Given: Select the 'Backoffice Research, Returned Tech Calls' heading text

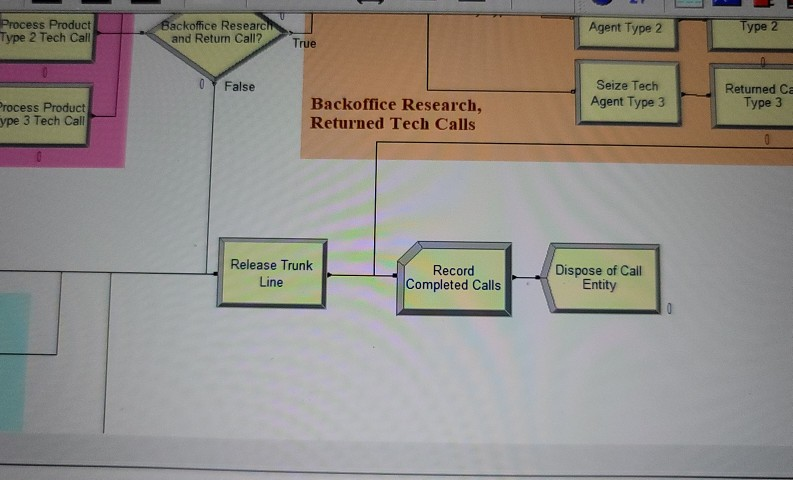Looking at the screenshot, I should pyautogui.click(x=395, y=114).
